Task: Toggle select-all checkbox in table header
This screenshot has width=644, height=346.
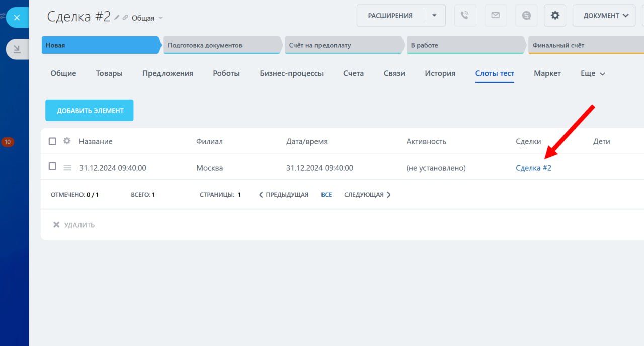Action: point(52,141)
